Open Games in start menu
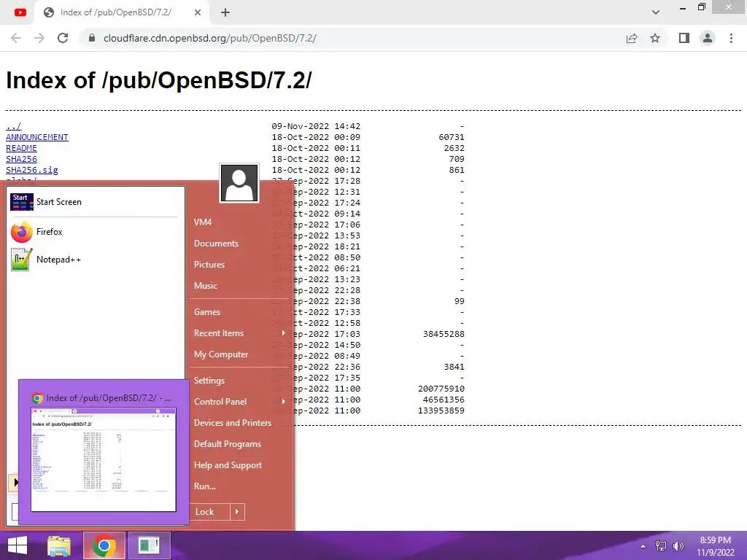 point(206,312)
